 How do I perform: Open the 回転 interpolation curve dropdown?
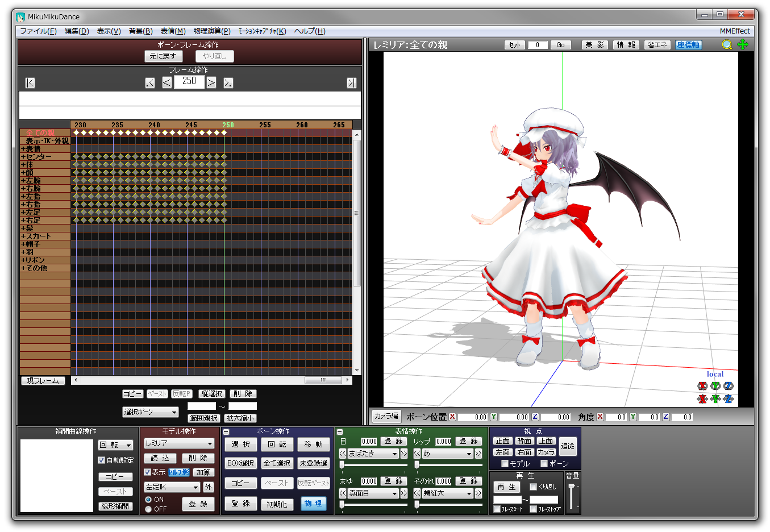click(116, 445)
